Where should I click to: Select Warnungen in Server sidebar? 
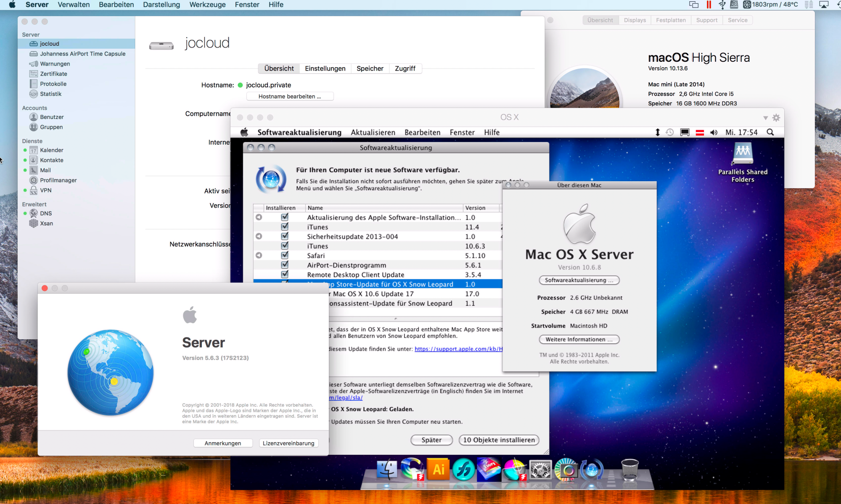[55, 64]
